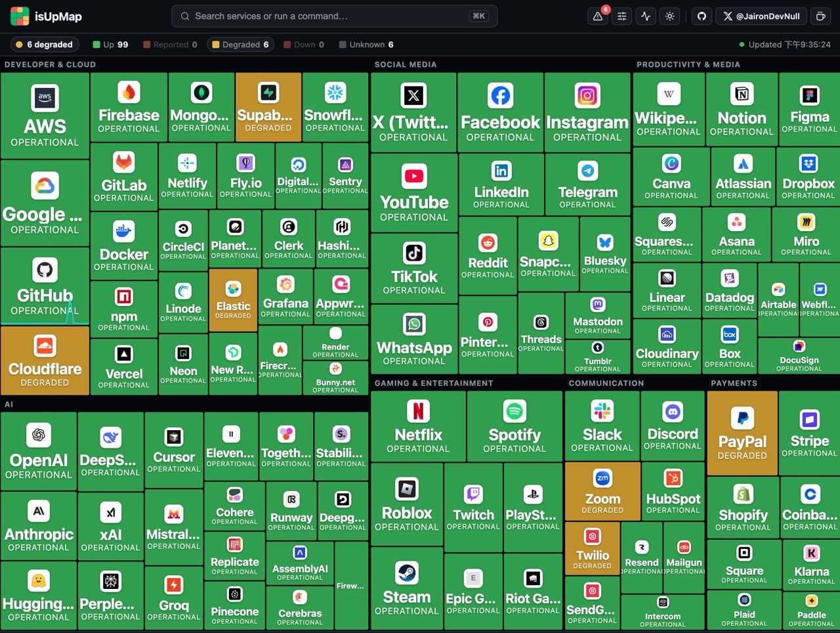Open the Steam tile icon
The width and height of the screenshot is (840, 633).
click(407, 573)
